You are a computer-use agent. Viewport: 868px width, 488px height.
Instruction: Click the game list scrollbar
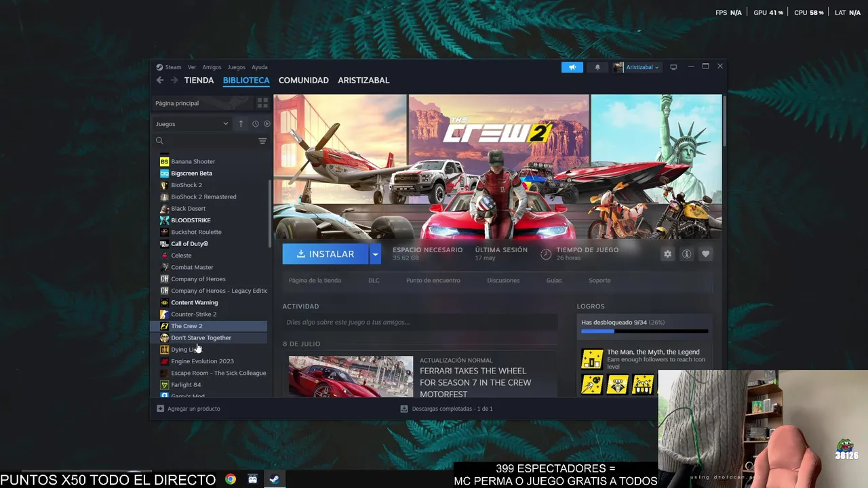(271, 213)
